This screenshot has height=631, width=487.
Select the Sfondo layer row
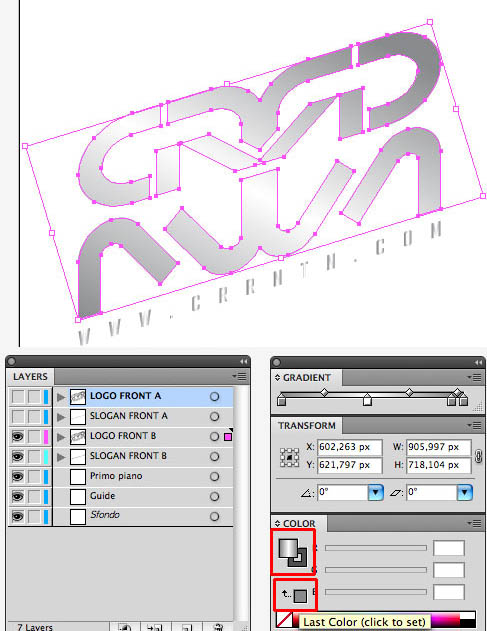[x=143, y=516]
